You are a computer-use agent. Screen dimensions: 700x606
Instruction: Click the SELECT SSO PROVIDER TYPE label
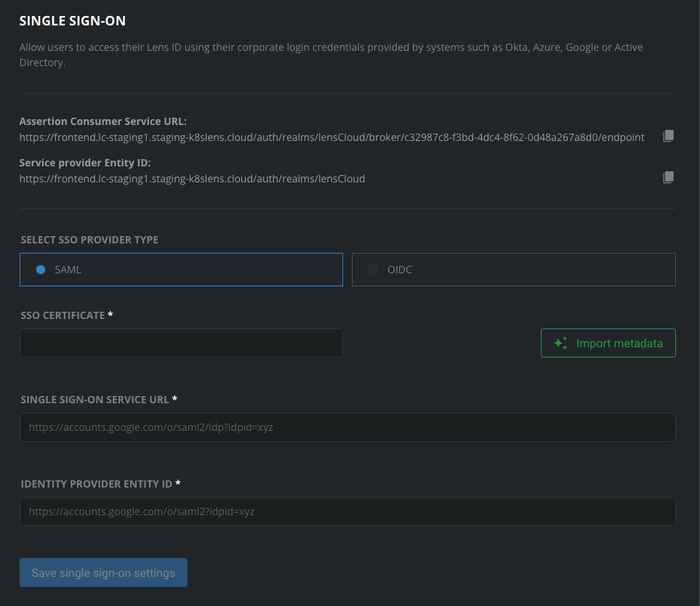[x=89, y=240]
